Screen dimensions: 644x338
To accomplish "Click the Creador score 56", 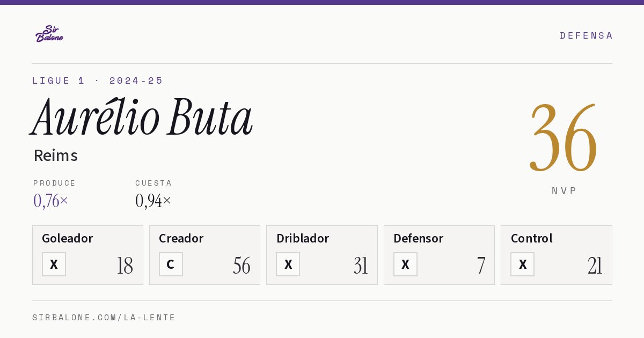I will coord(241,266).
